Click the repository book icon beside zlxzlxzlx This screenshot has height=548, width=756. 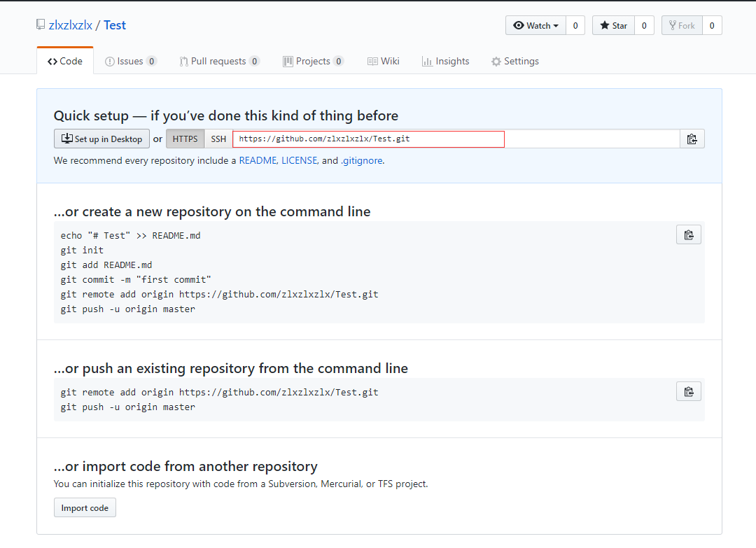(x=41, y=25)
